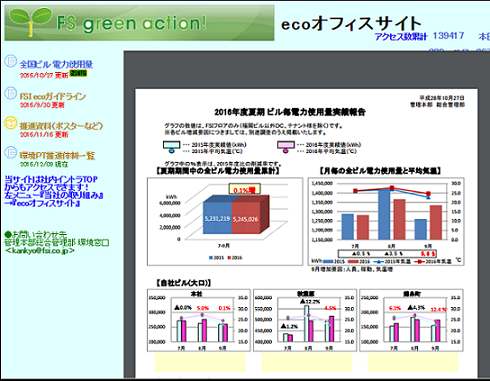Click the 2016年度夏期 report heading
Image resolution: width=490 pixels, height=381 pixels.
click(x=290, y=112)
